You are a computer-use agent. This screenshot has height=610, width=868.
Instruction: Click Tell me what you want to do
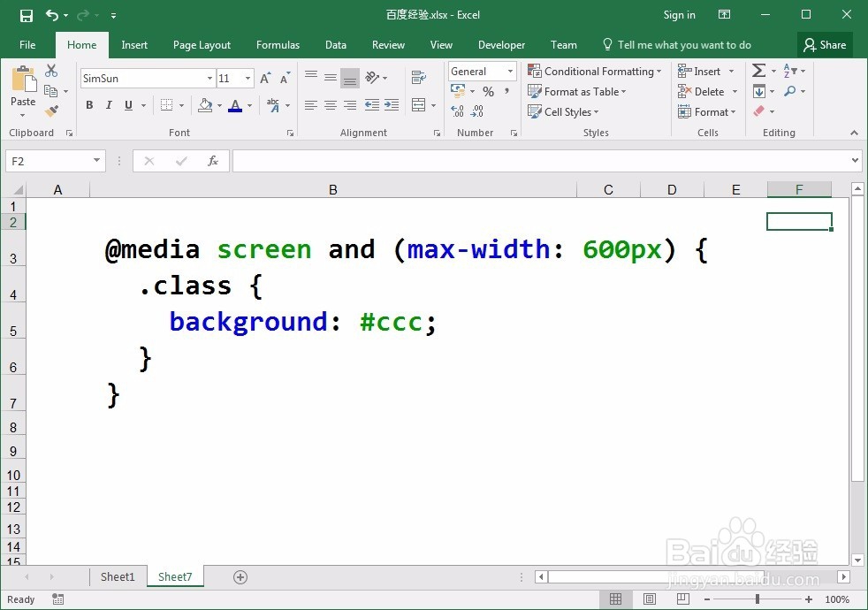pyautogui.click(x=678, y=45)
